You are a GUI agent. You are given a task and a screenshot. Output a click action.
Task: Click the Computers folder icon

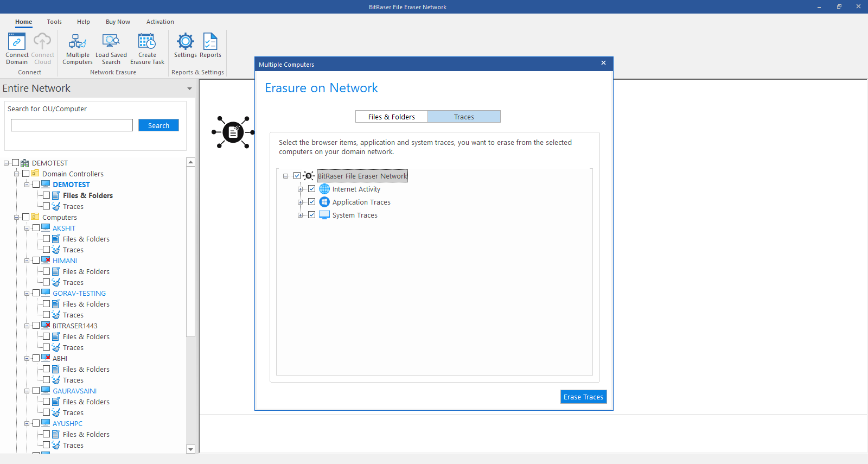point(35,217)
